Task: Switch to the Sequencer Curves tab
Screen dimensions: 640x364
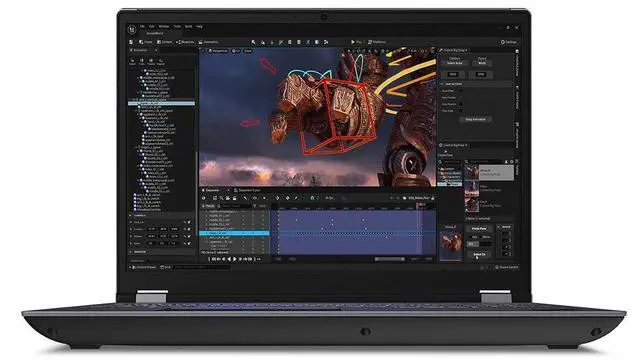Action: point(247,190)
